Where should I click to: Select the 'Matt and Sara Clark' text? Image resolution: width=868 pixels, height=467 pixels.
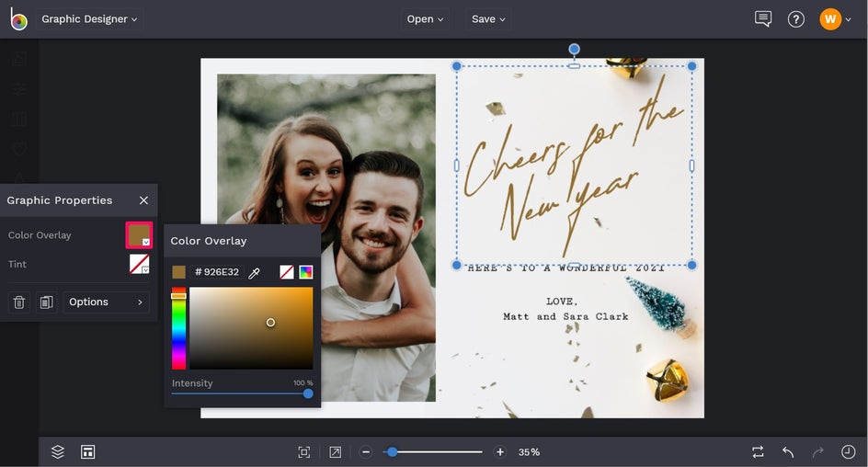tap(565, 316)
